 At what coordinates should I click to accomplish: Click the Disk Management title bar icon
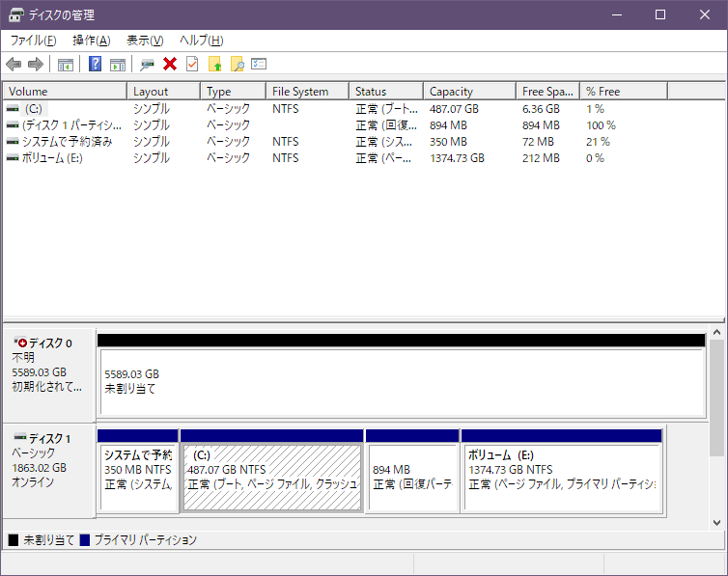click(x=16, y=14)
